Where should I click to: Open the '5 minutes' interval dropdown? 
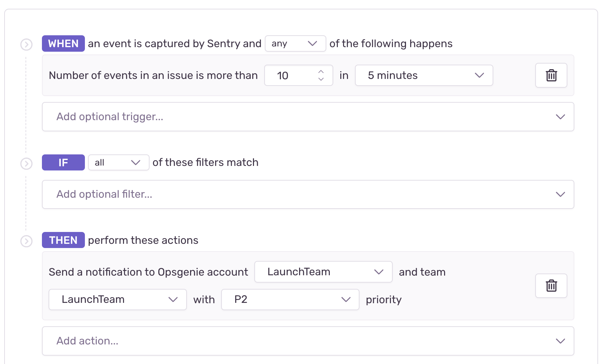424,75
